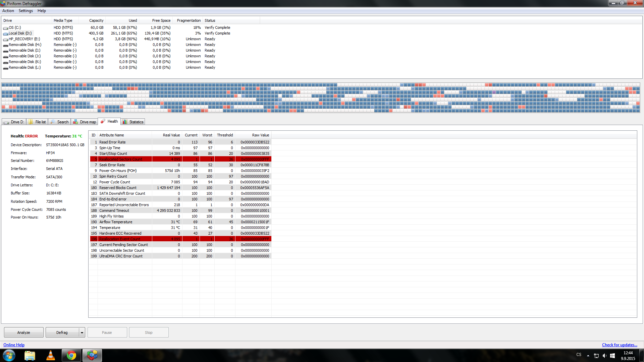Click the Analyze button
Viewport: 644px width, 362px height.
click(x=24, y=333)
